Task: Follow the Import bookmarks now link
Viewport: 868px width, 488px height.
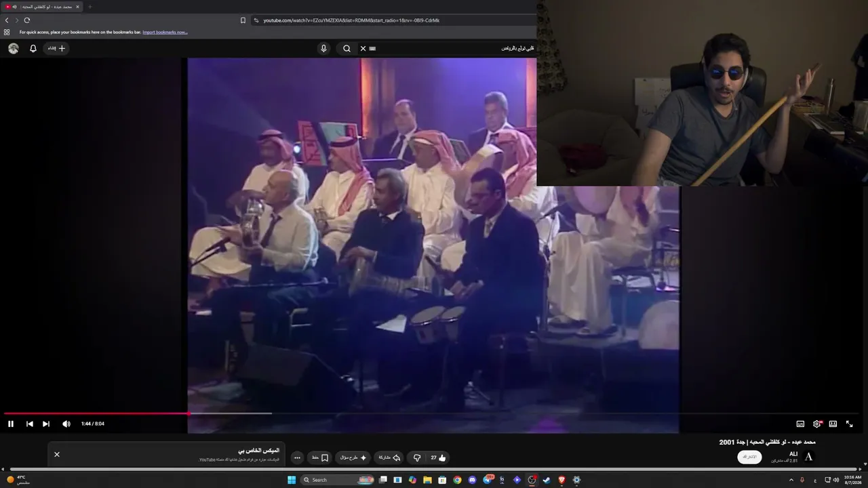Action: click(x=165, y=32)
